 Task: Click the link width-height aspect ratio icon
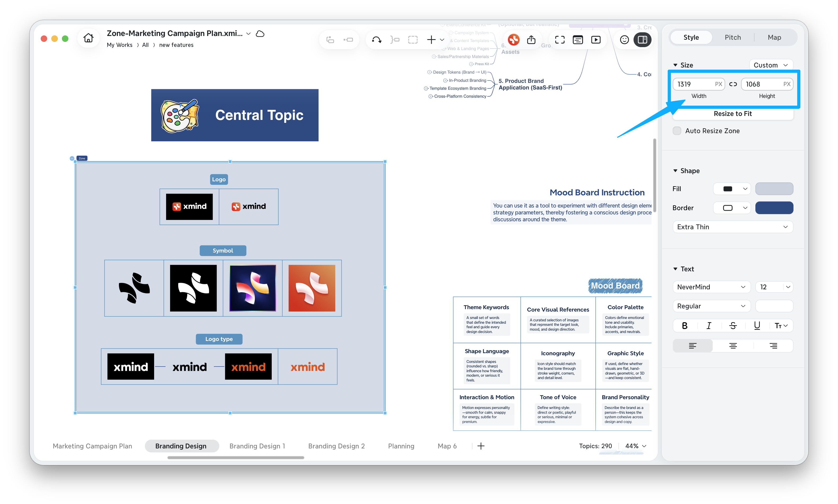[733, 84]
